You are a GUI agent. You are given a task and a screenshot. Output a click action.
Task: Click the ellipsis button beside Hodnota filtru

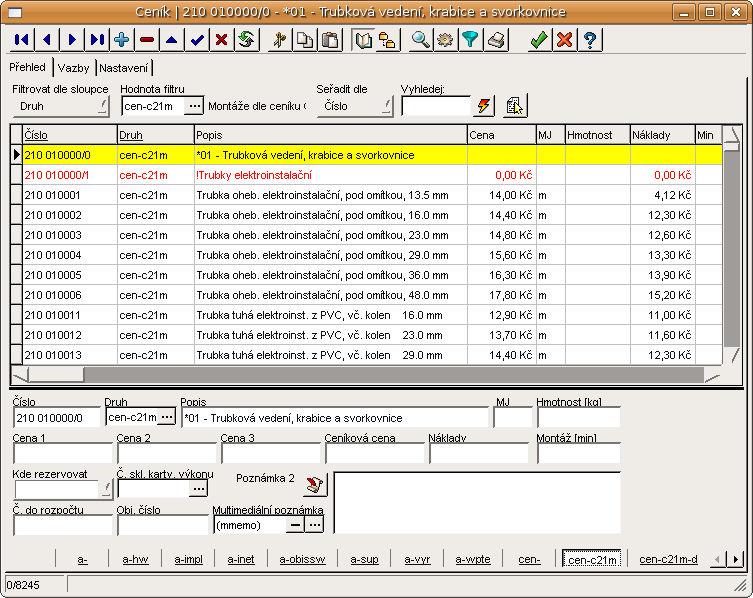click(x=194, y=106)
